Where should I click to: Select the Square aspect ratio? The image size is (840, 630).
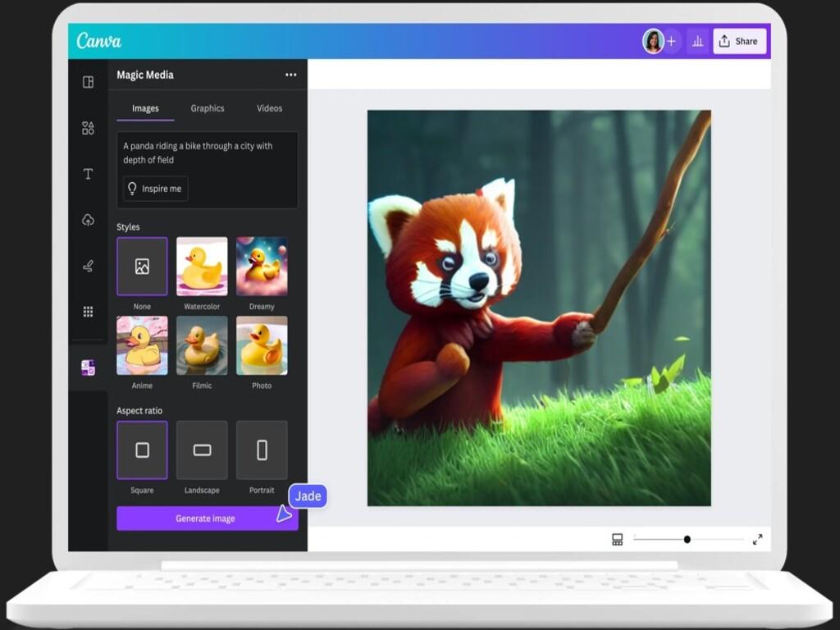142,450
